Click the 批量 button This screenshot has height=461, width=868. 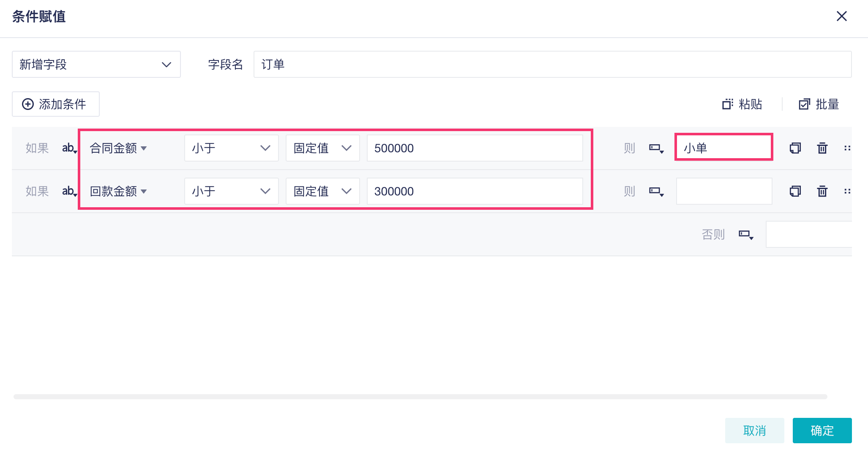[x=819, y=104]
